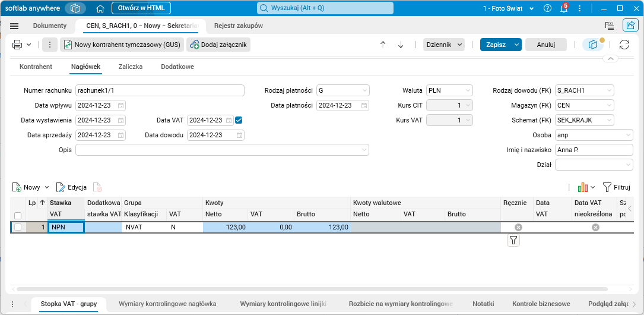The height and width of the screenshot is (315, 644).
Task: Open the Waluta PLN dropdown
Action: [468, 90]
